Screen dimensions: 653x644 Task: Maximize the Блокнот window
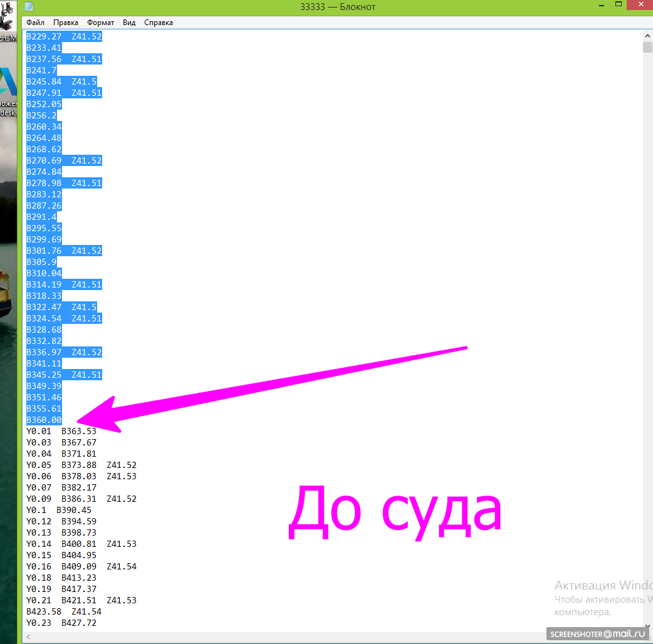619,4
